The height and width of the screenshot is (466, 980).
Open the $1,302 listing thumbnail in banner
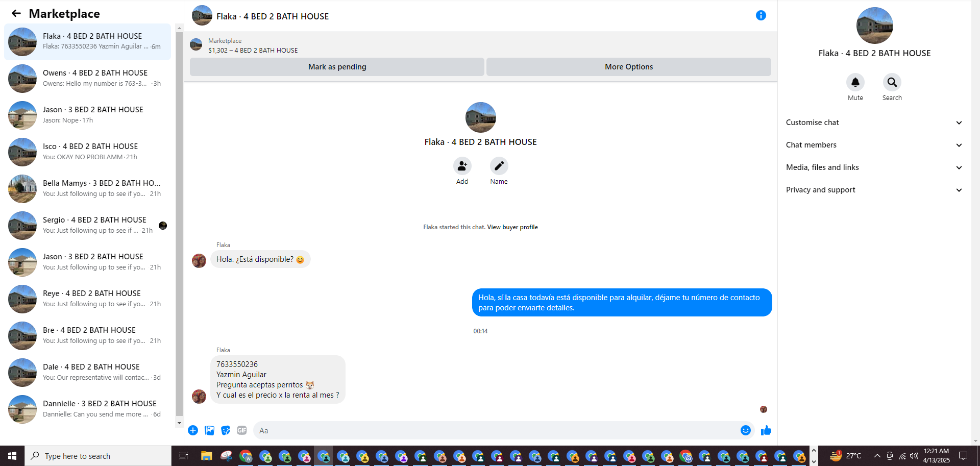[196, 45]
